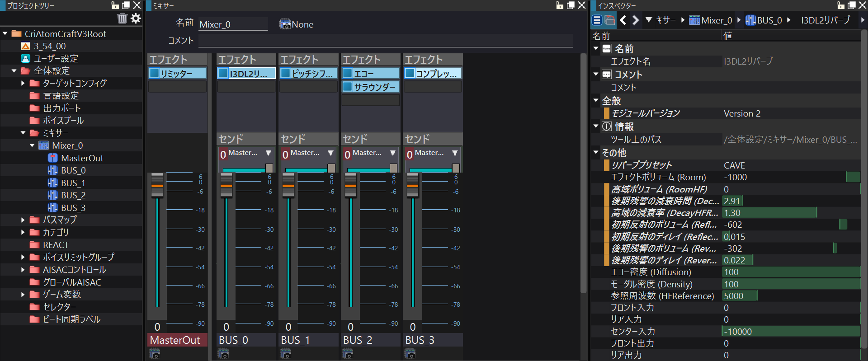The image size is (868, 361).
Task: Toggle the リミッター effect bypass square
Action: click(x=155, y=73)
